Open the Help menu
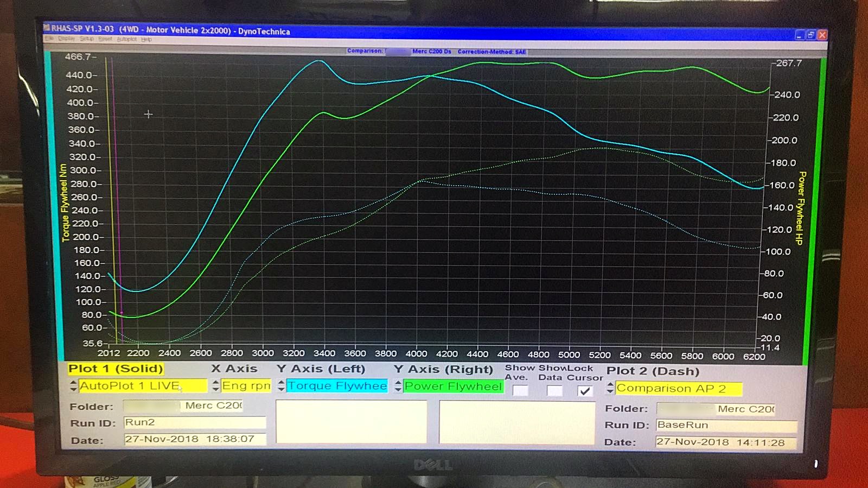The height and width of the screenshot is (488, 868). coord(146,39)
